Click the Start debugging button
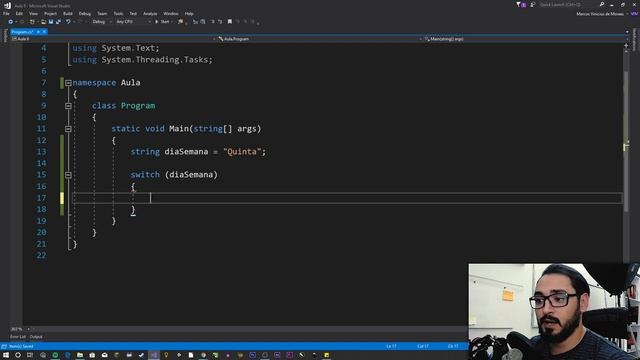 pyautogui.click(x=162, y=22)
